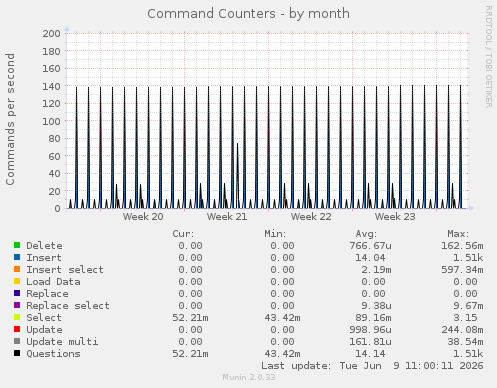Click the 'Commands per second' axis label
The height and width of the screenshot is (388, 497).
coord(10,119)
